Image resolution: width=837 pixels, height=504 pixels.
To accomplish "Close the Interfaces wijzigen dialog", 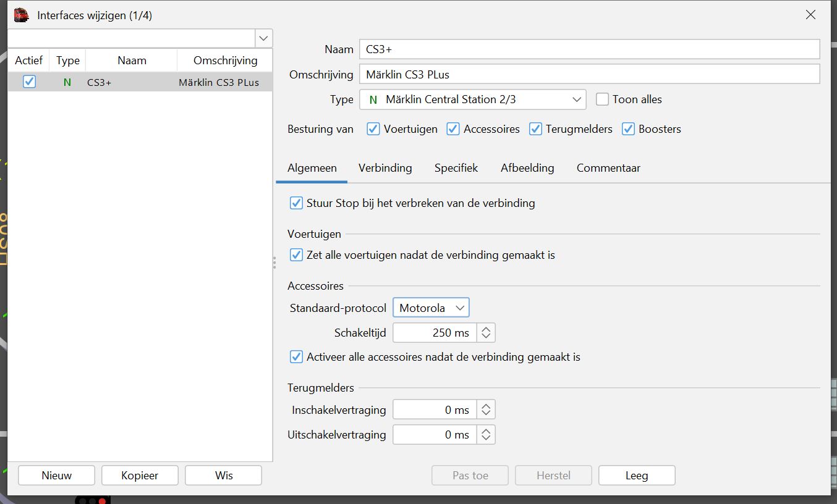I will (810, 15).
